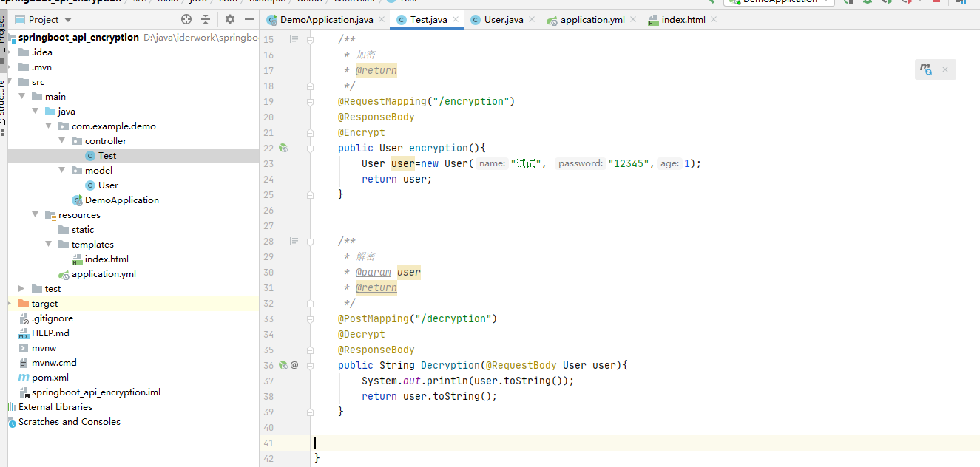Switch to the application.yml tab
The image size is (980, 467).
click(592, 20)
